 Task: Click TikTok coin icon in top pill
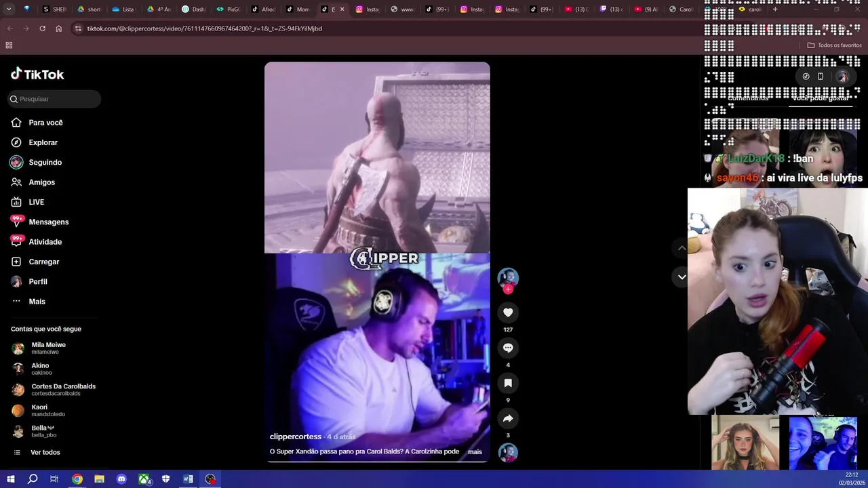806,77
